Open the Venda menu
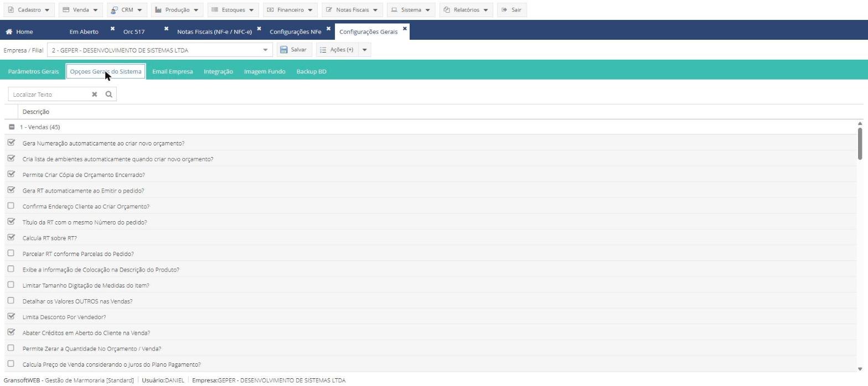This screenshot has height=386, width=868. (x=80, y=10)
